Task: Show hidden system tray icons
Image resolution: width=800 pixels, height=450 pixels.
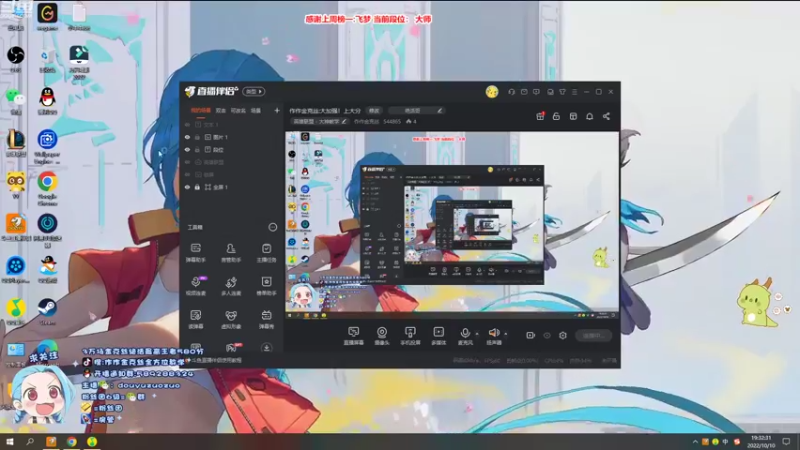Action: tap(695, 442)
